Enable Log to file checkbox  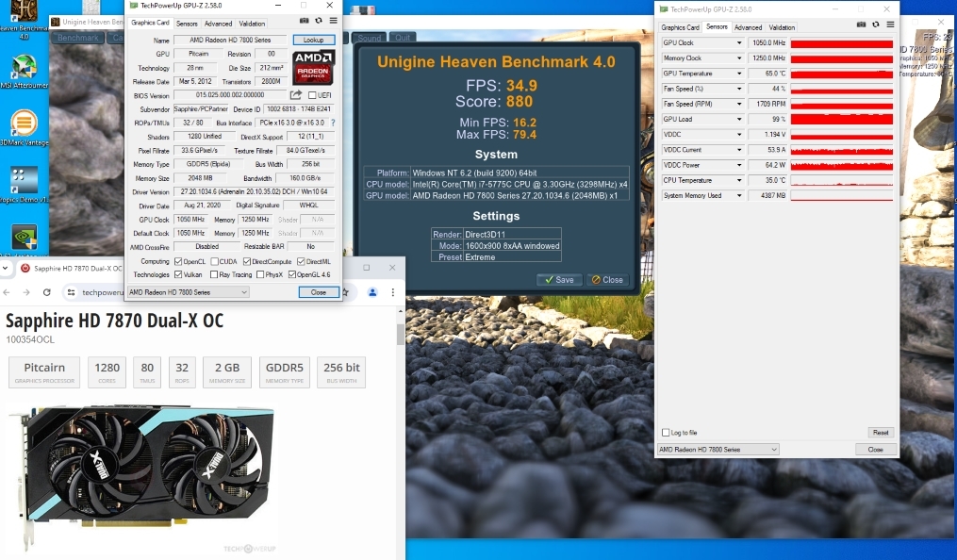point(666,433)
